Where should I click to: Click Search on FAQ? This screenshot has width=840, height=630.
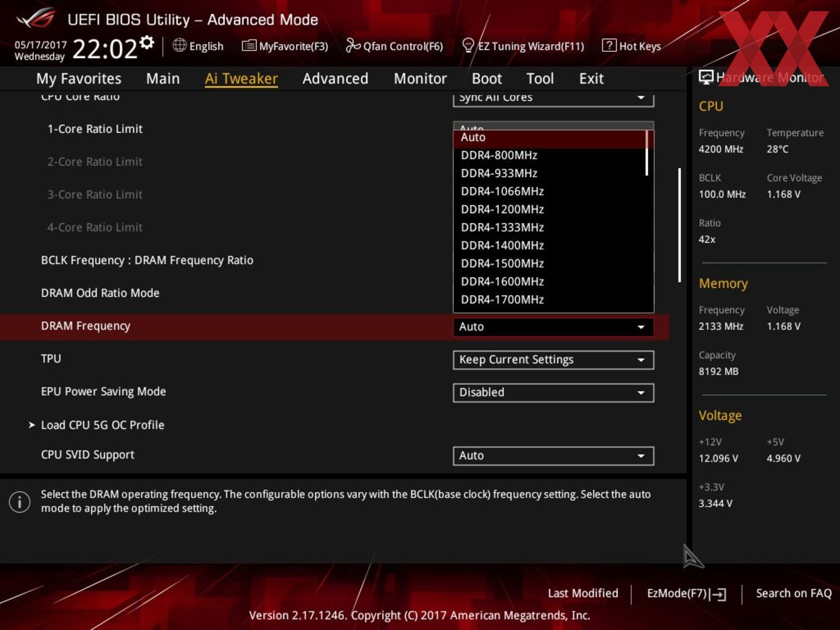pyautogui.click(x=794, y=593)
